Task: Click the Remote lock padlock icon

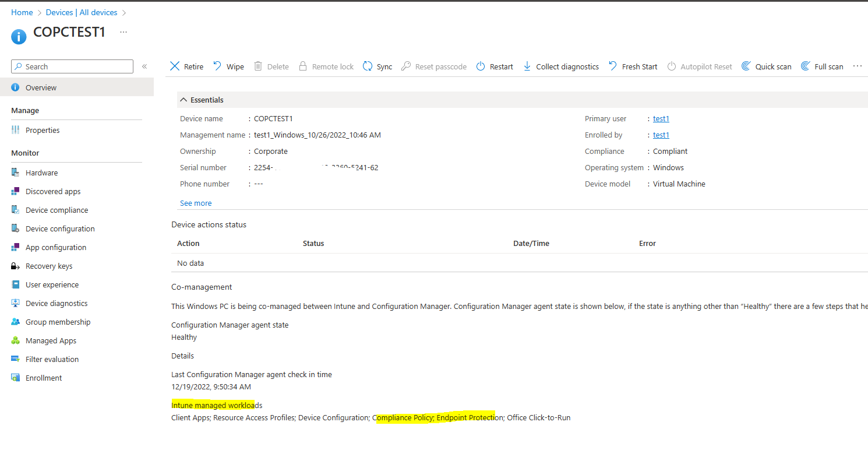Action: [x=303, y=66]
